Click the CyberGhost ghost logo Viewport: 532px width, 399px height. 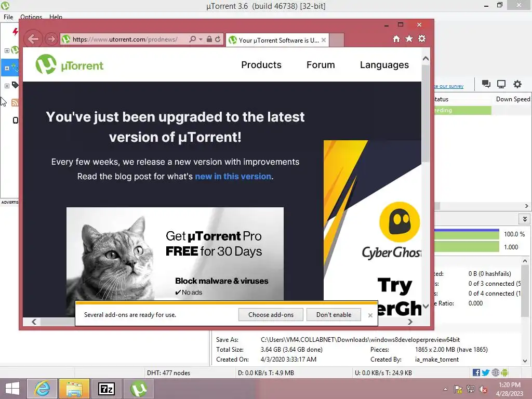(x=400, y=222)
